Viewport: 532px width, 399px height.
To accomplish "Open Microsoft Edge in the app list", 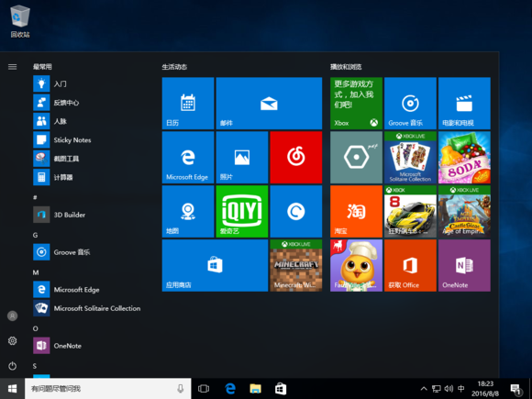I will pos(92,290).
